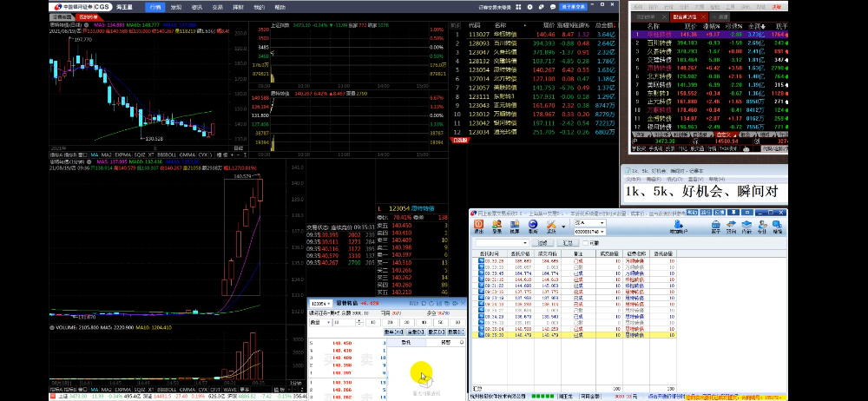Viewport: 868px width, 401px height.
Task: Open the 行情 menu tab in the CGS window
Action: coord(155,7)
